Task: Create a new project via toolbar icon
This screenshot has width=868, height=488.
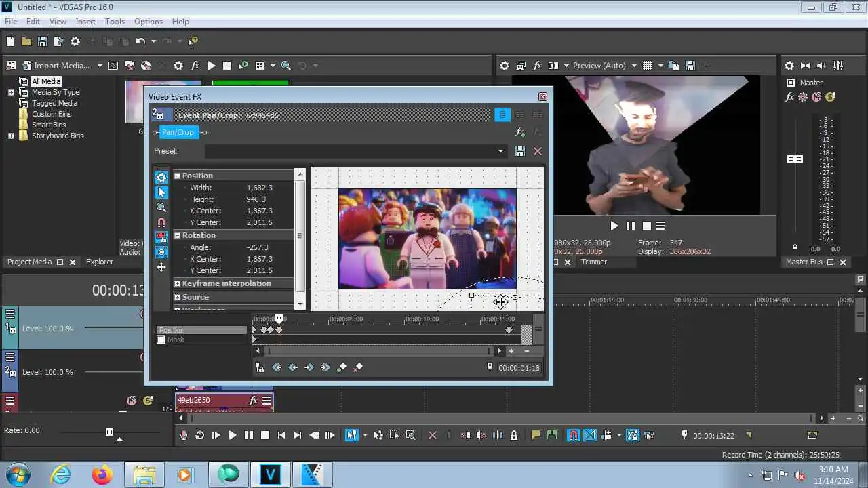Action: (9, 41)
